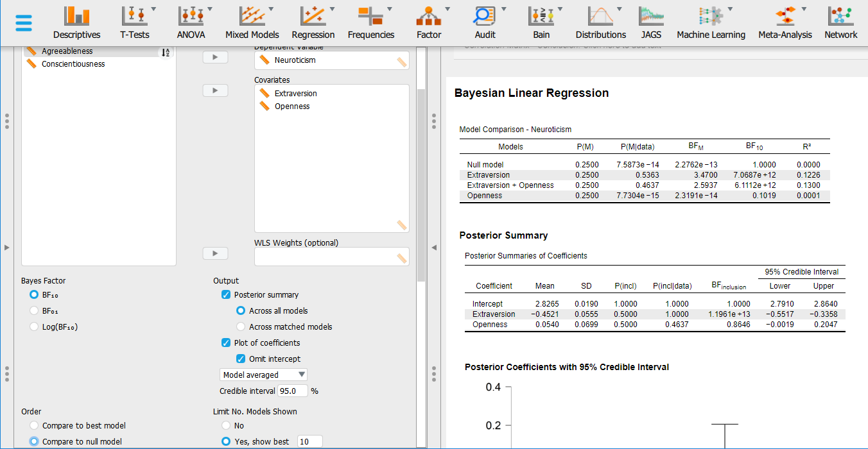Enable the BF01 Bayes factor option
The width and height of the screenshot is (868, 449).
pyautogui.click(x=34, y=310)
